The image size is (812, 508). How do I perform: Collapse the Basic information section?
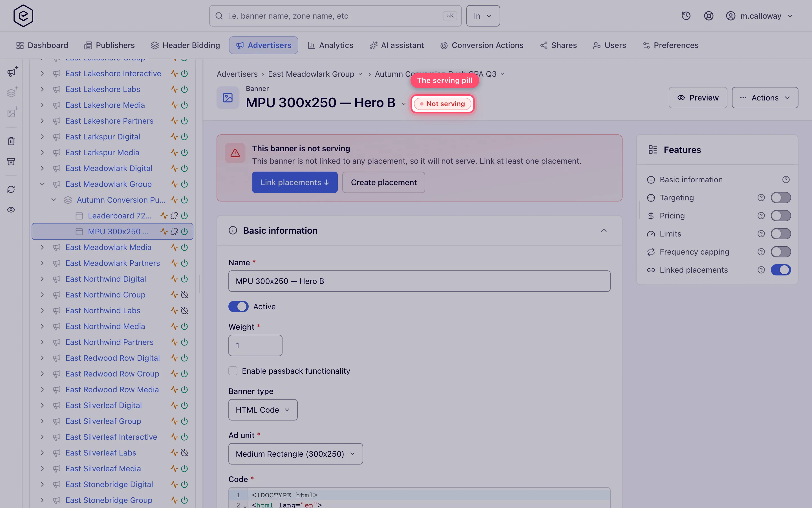pyautogui.click(x=604, y=231)
